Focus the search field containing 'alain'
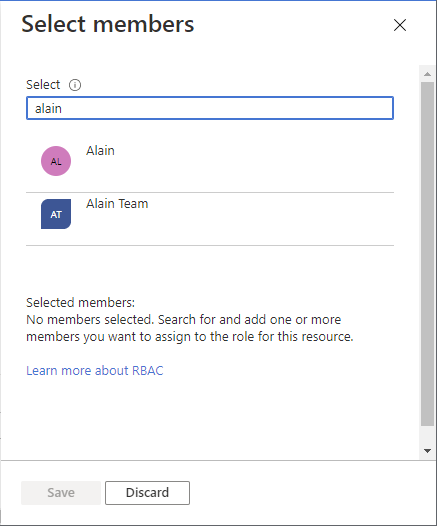Image resolution: width=437 pixels, height=526 pixels. (x=210, y=108)
